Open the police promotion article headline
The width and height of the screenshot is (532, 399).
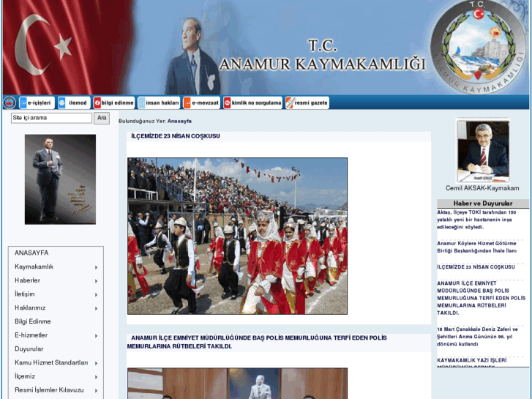[257, 342]
